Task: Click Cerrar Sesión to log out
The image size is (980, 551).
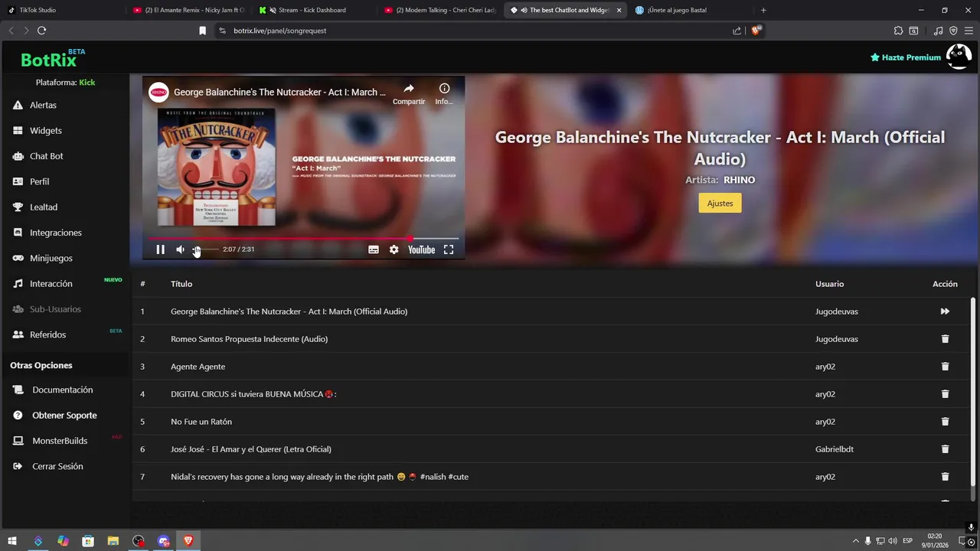Action: pos(57,466)
